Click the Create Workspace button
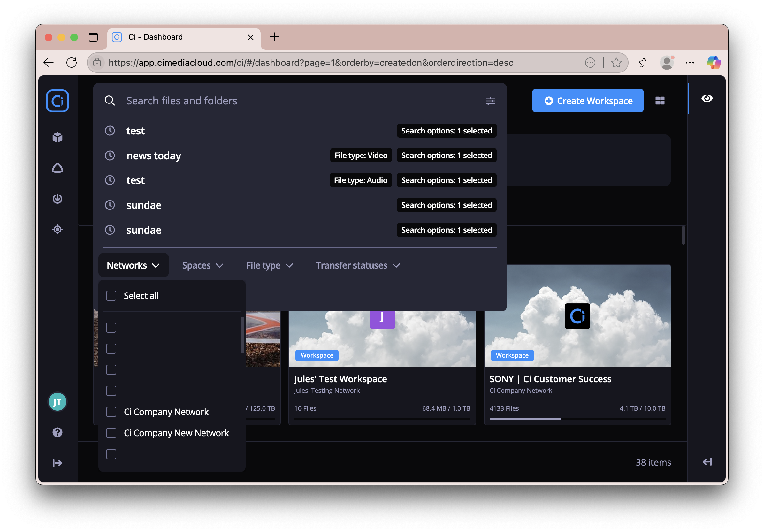764x532 pixels. (x=588, y=101)
